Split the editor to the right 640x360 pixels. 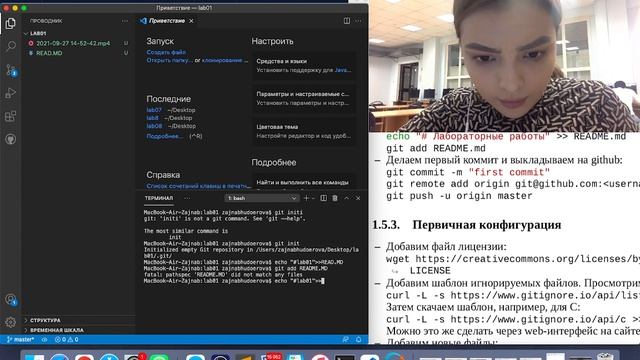[x=347, y=21]
